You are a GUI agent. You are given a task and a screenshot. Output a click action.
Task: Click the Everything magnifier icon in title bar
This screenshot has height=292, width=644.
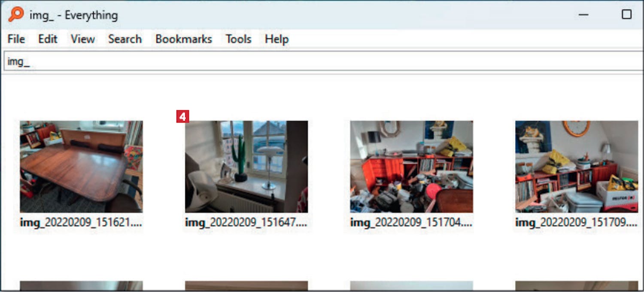(16, 15)
